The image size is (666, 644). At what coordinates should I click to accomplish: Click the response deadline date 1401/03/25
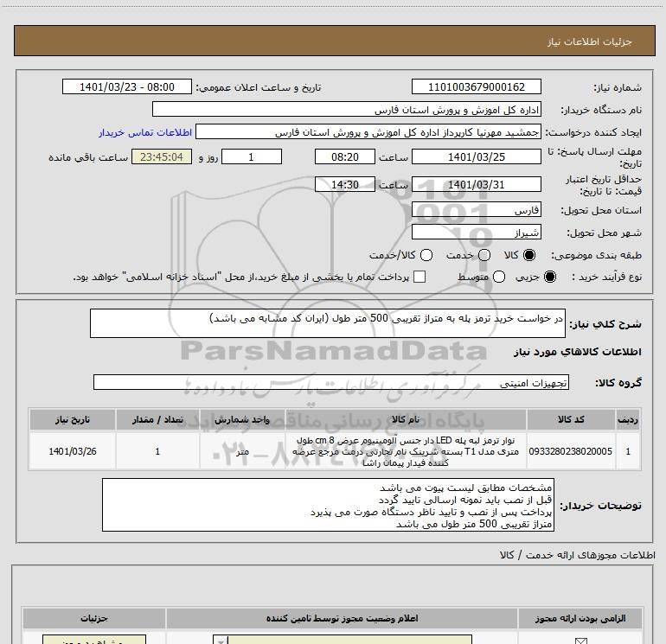point(476,156)
